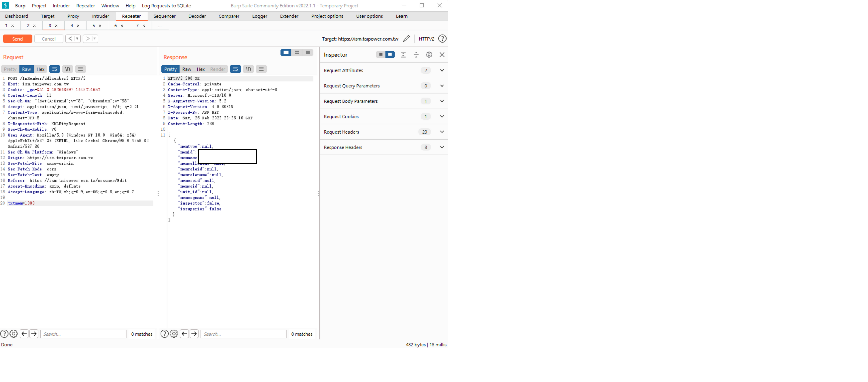Open the Project options tab
This screenshot has width=868, height=382.
327,16
